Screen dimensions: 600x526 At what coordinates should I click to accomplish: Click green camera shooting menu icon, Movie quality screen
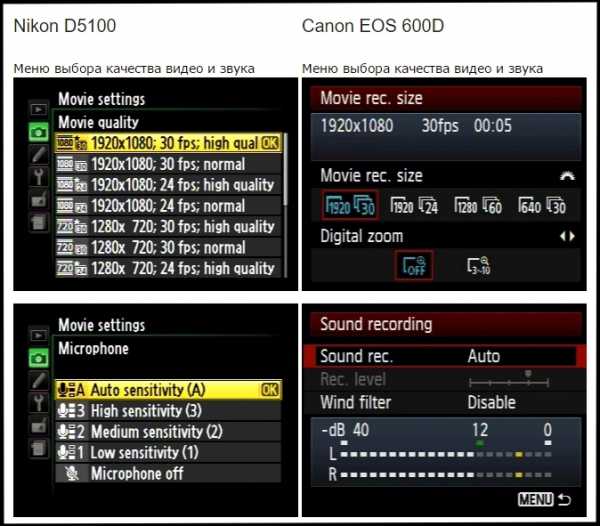(39, 132)
